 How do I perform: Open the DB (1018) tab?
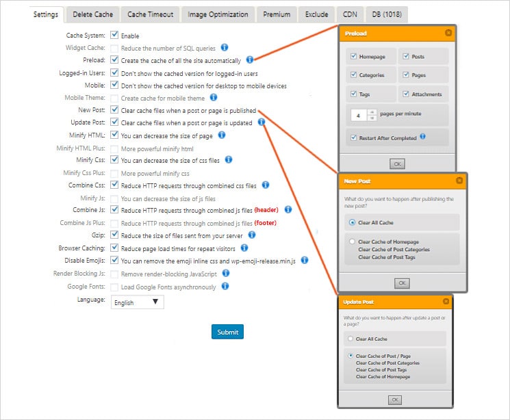point(387,14)
